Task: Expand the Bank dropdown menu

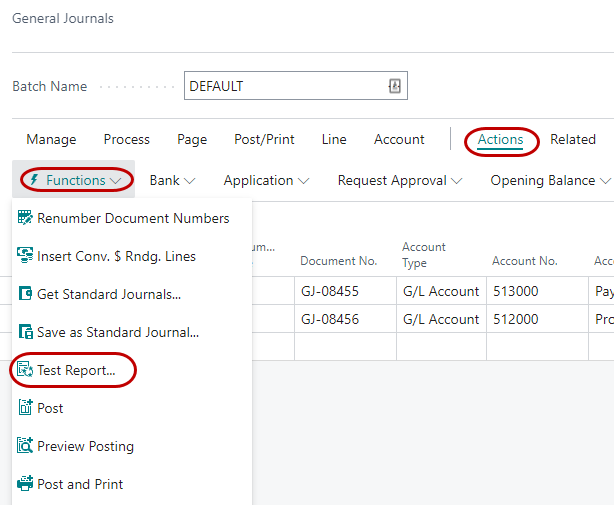Action: pyautogui.click(x=172, y=180)
